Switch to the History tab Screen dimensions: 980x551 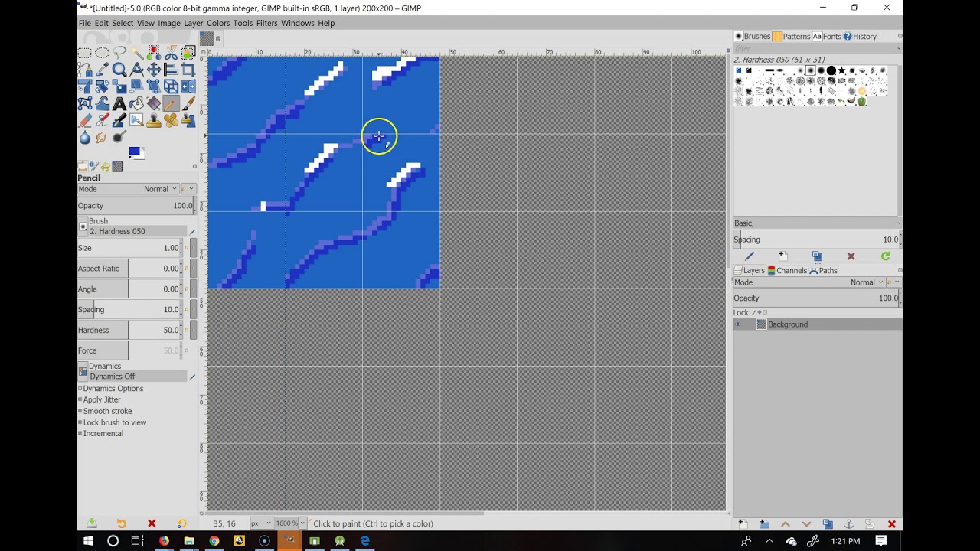[860, 36]
